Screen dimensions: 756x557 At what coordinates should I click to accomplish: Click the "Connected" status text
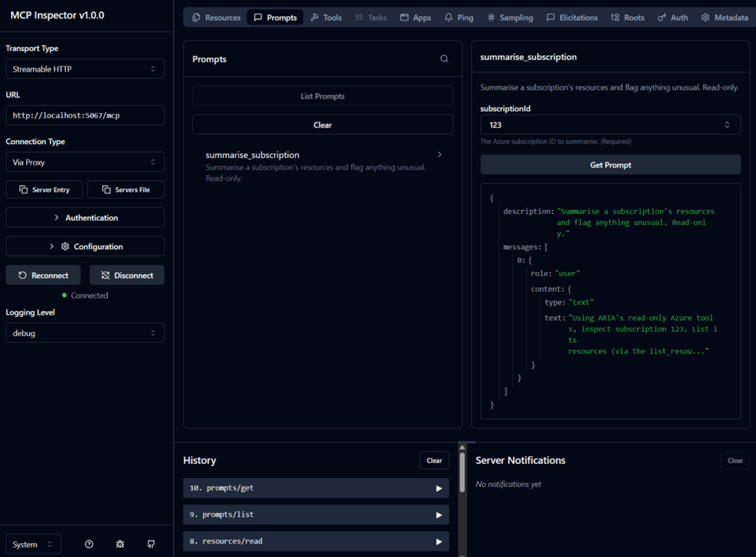tap(89, 295)
